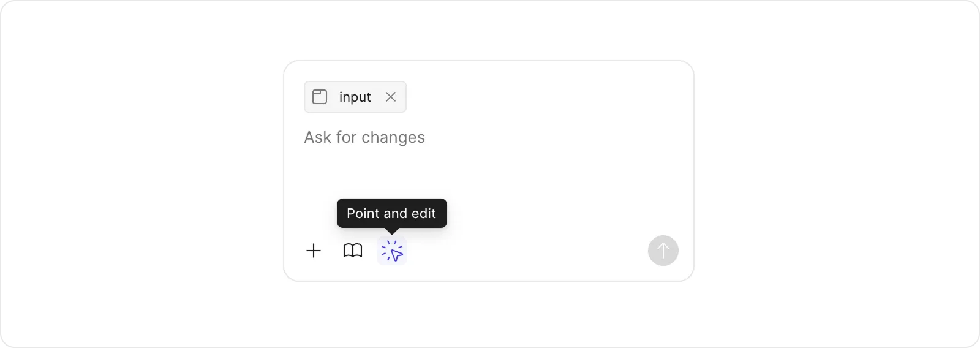Focus the "Ask for changes" text field

pos(364,137)
